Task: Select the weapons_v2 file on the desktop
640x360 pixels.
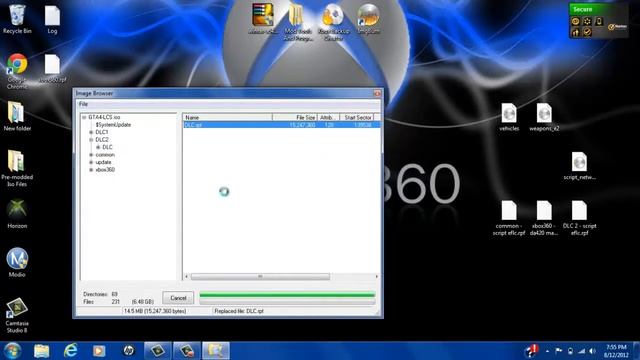Action: [544, 117]
